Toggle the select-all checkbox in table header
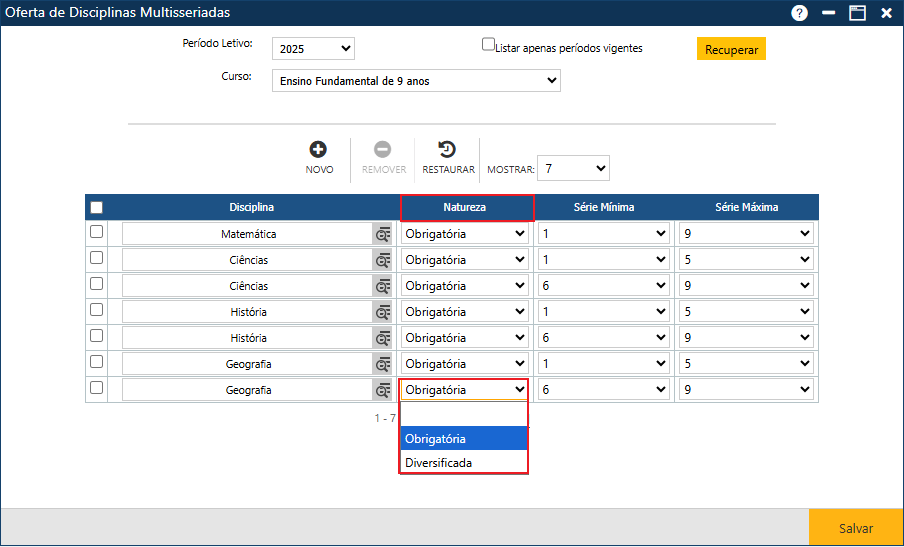Screen dimensions: 904x547 coord(97,208)
